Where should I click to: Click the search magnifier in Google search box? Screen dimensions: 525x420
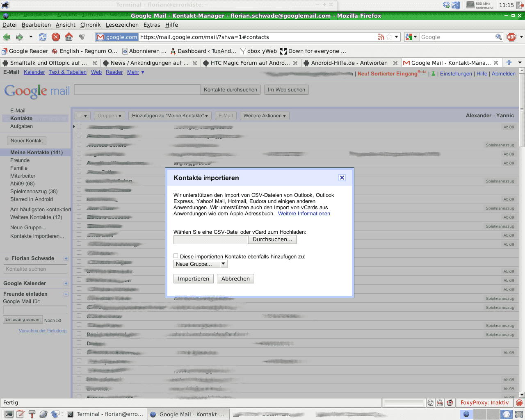coord(498,37)
